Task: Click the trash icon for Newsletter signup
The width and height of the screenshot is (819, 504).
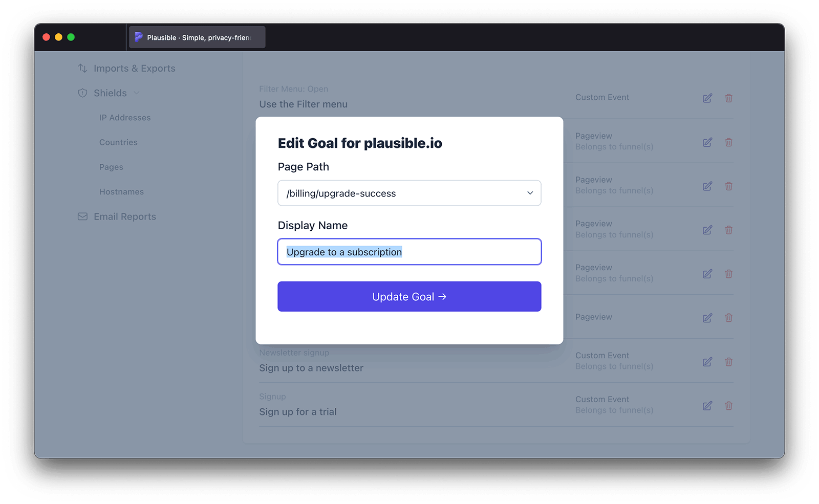Action: click(x=729, y=362)
